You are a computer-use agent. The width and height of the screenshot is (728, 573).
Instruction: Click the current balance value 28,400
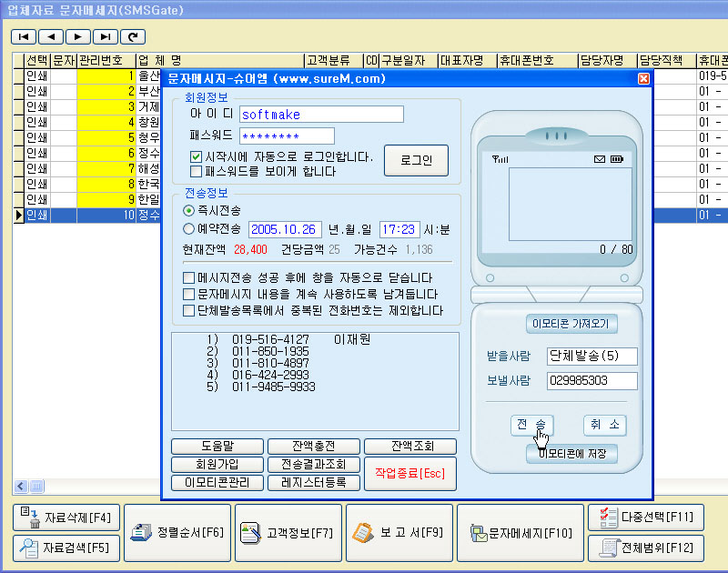[x=251, y=249]
